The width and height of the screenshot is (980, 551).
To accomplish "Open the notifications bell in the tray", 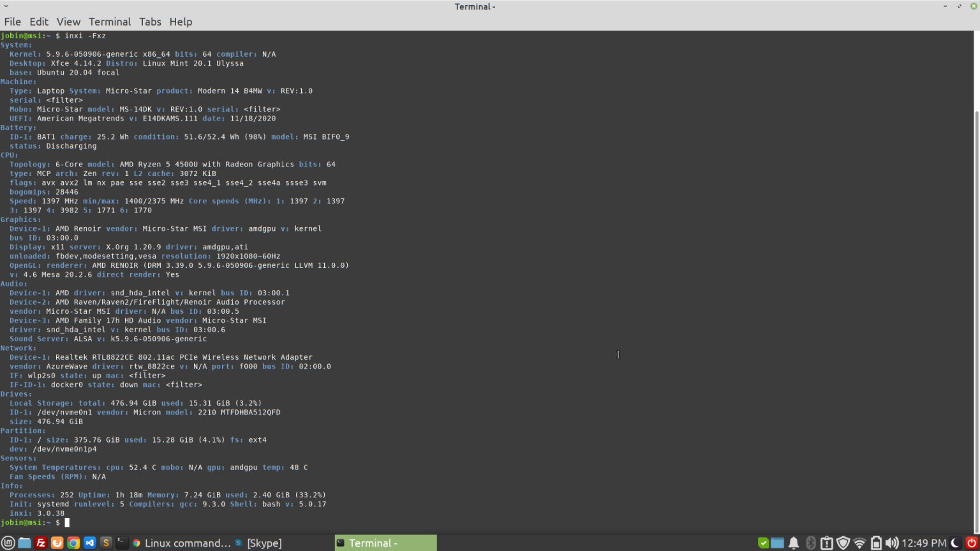I will 793,543.
